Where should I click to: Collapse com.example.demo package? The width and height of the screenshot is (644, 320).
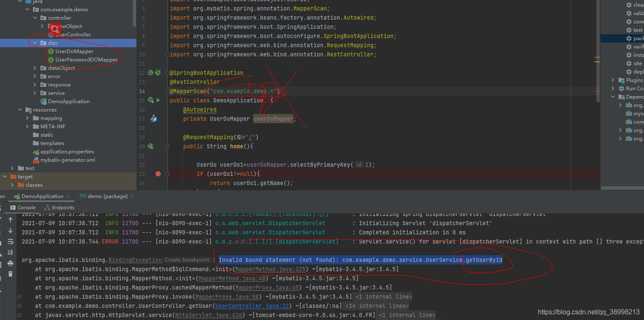(x=27, y=9)
